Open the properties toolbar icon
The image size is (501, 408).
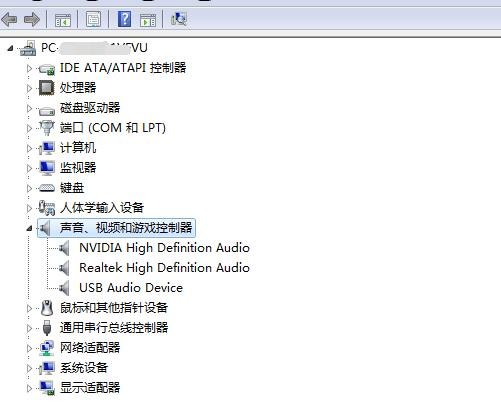pos(93,20)
